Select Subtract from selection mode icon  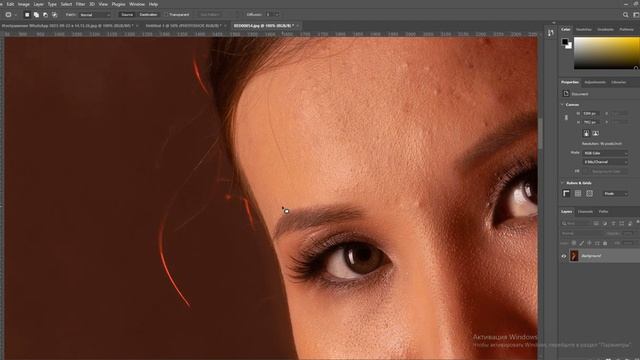pos(45,15)
